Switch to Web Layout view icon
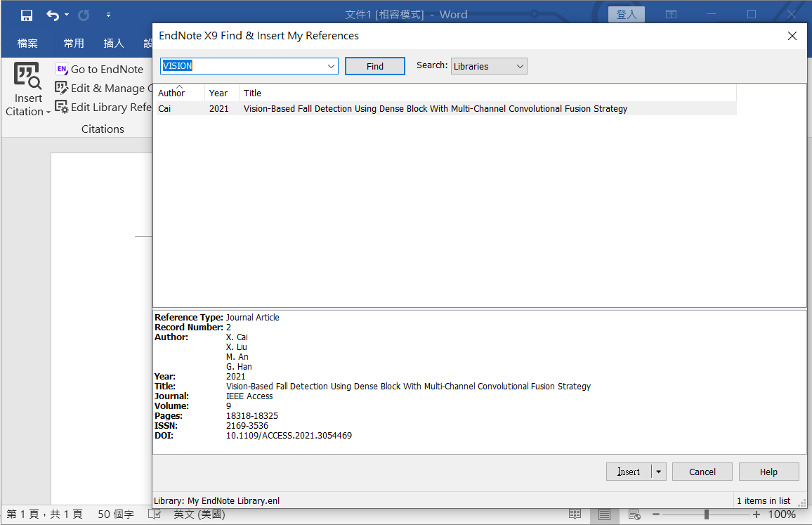812x525 pixels. click(x=634, y=514)
